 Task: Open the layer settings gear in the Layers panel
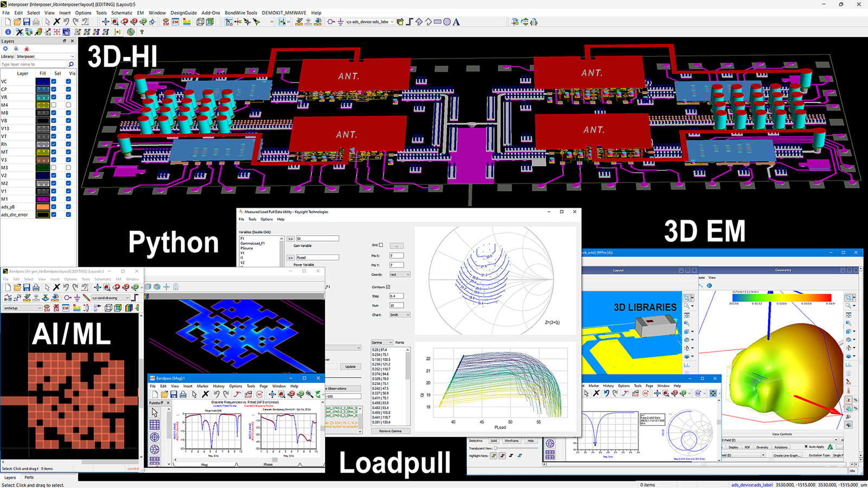pyautogui.click(x=5, y=48)
